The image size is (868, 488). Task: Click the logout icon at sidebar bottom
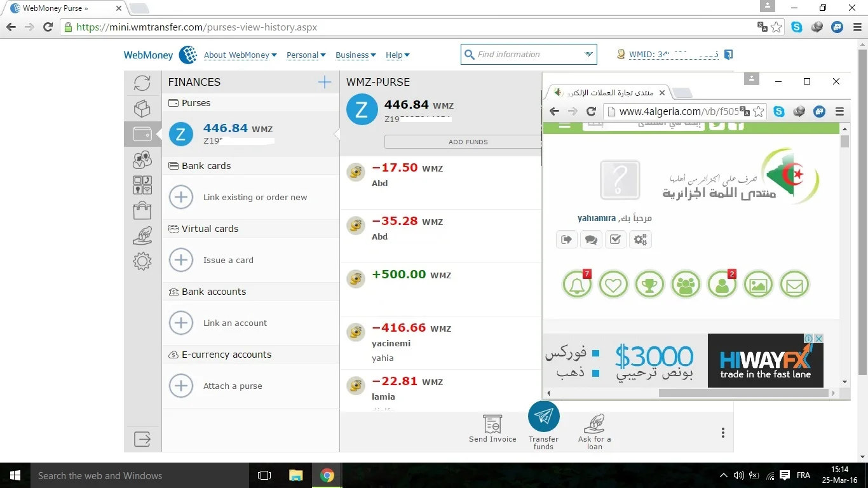point(142,439)
